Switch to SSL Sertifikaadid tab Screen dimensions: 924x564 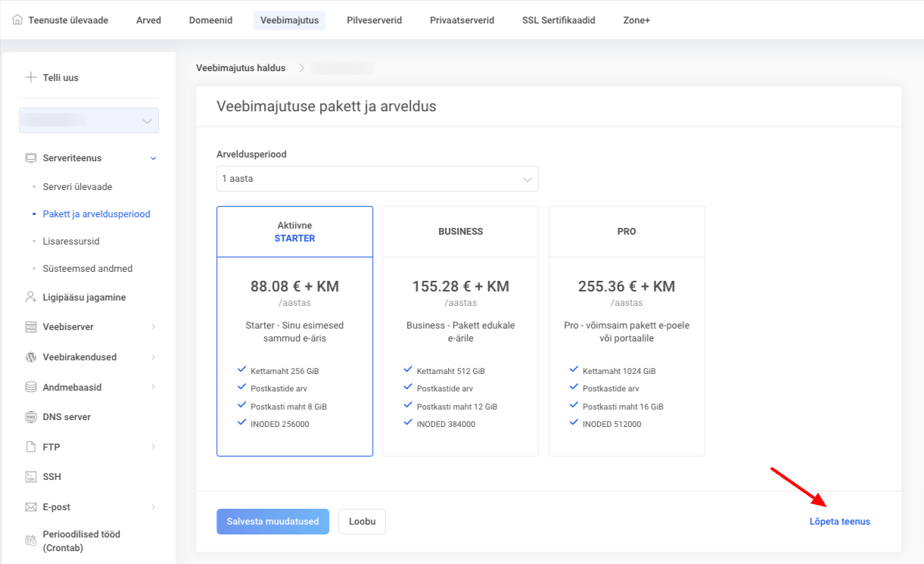point(558,20)
